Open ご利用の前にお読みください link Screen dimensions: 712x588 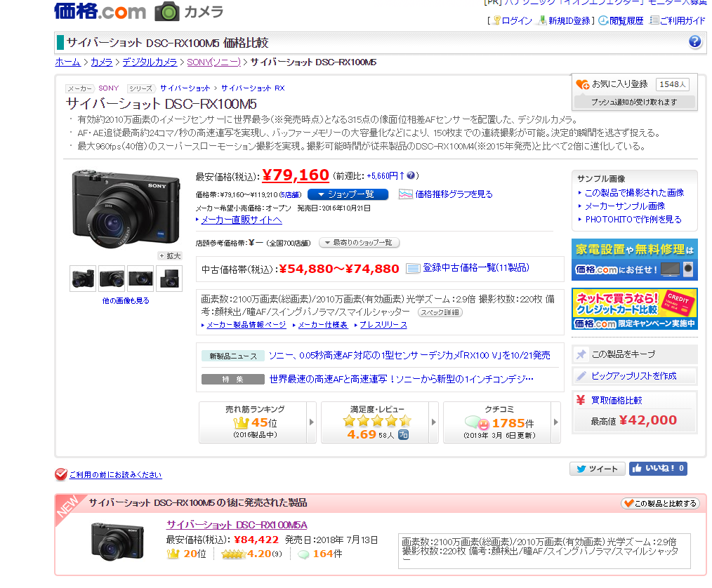click(x=115, y=474)
